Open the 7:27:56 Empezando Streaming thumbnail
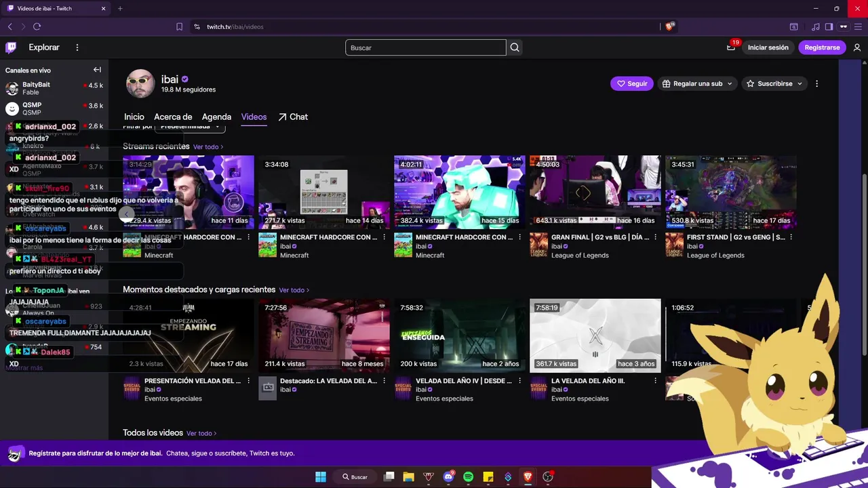Image resolution: width=868 pixels, height=488 pixels. (324, 335)
